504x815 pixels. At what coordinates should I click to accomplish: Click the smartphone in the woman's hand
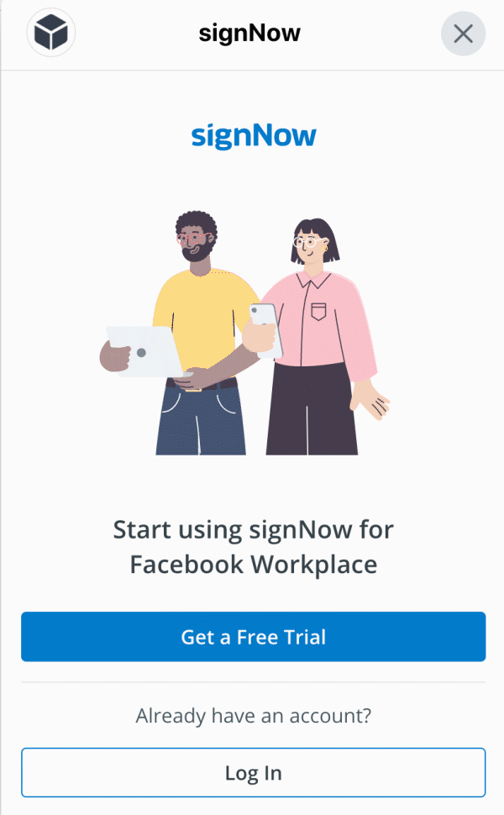click(266, 329)
